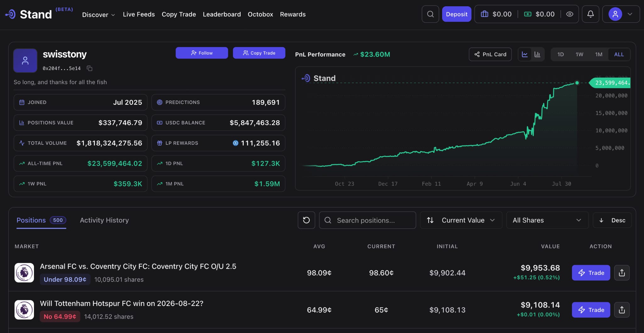Click the Search positions field
Screen dimensions: 644x333
tap(367, 220)
